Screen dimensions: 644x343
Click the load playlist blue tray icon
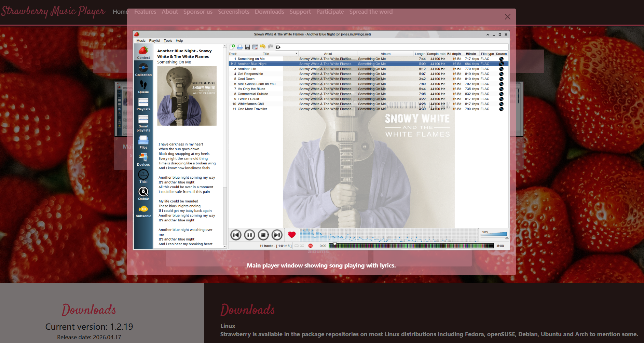(x=240, y=47)
